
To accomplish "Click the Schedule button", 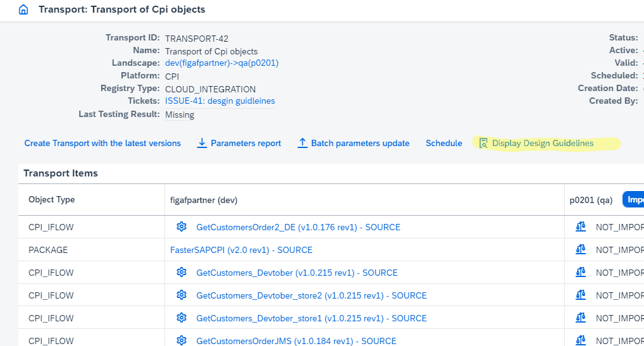I will pos(443,143).
